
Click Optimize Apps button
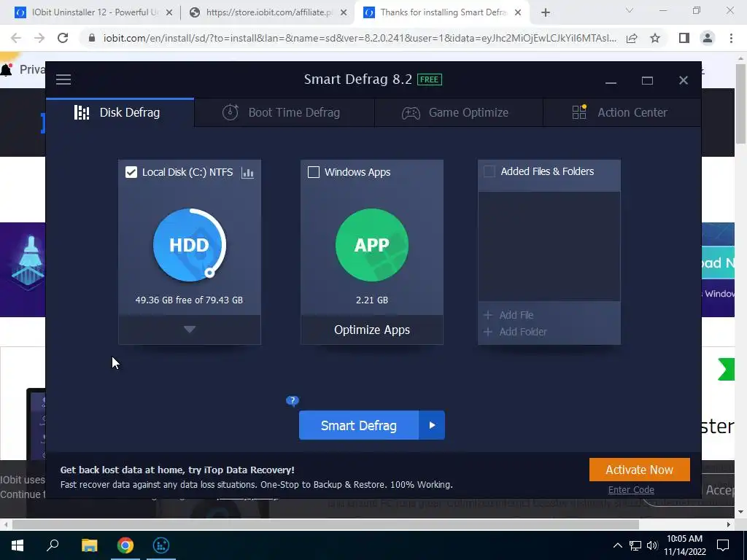coord(371,330)
